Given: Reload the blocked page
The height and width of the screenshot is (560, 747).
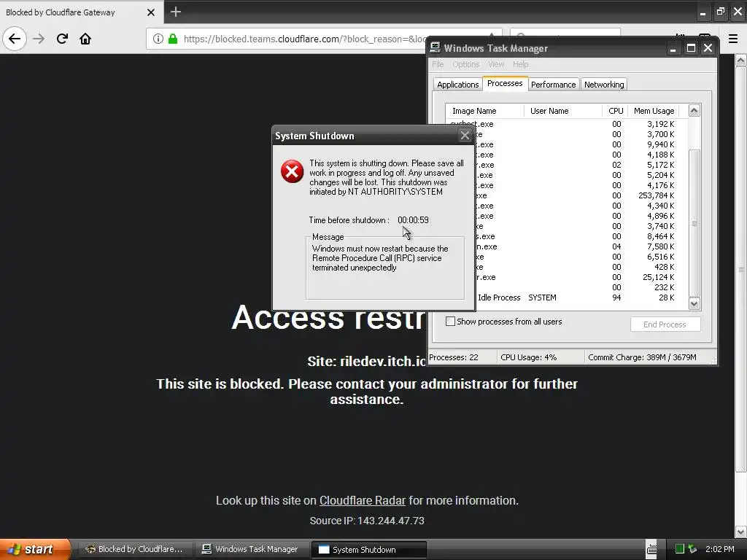Looking at the screenshot, I should (62, 39).
